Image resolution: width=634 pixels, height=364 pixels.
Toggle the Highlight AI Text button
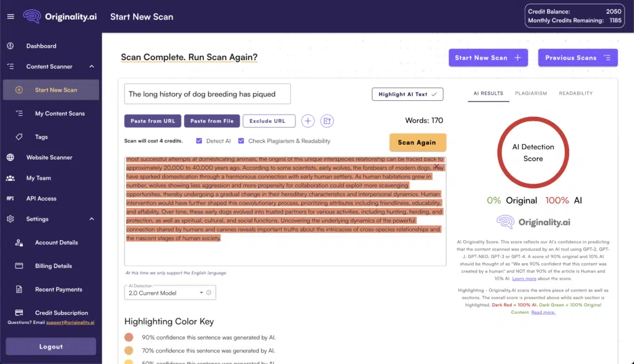click(407, 94)
